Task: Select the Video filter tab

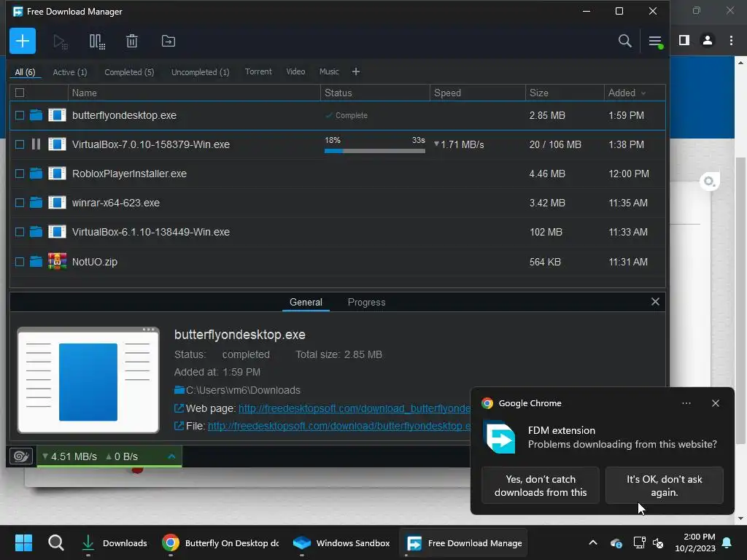Action: click(x=295, y=71)
